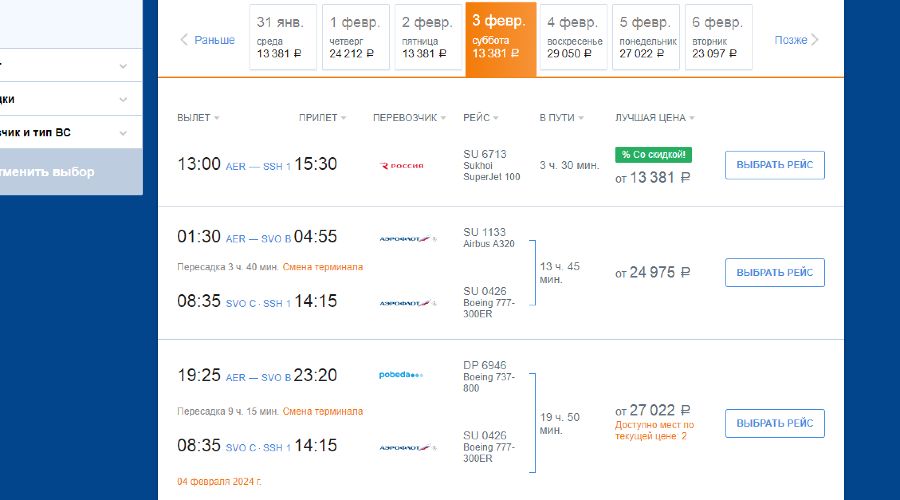This screenshot has height=500, width=900.
Task: Open the Перевозчик carrier filter
Action: tap(409, 118)
